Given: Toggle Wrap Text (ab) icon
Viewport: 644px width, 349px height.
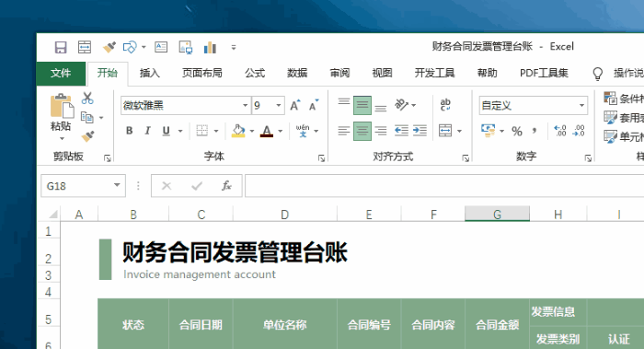Looking at the screenshot, I should pos(445,105).
